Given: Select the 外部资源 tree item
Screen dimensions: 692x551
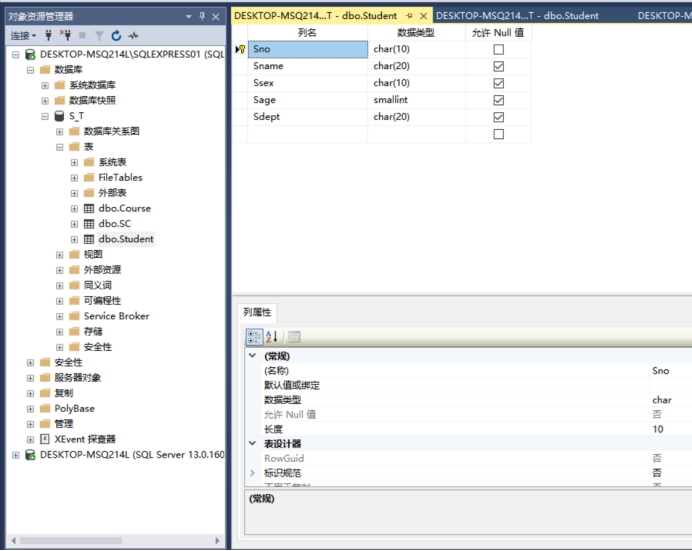Looking at the screenshot, I should click(102, 270).
